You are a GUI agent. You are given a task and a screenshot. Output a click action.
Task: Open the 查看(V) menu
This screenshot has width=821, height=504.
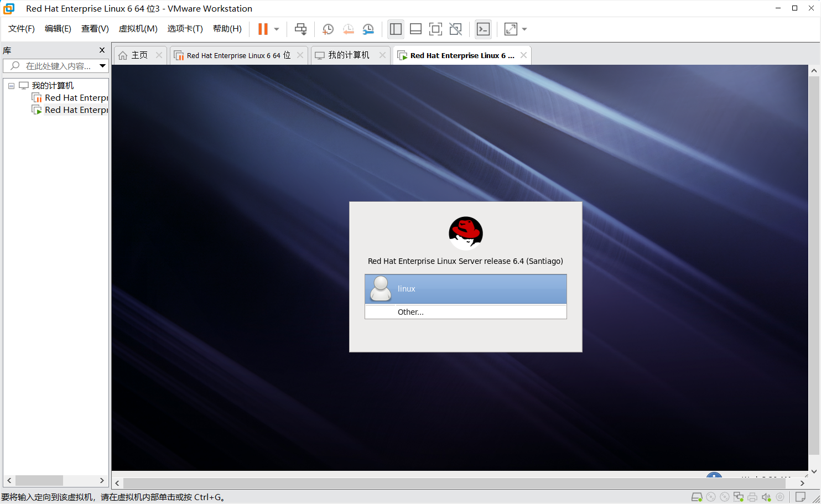(95, 29)
